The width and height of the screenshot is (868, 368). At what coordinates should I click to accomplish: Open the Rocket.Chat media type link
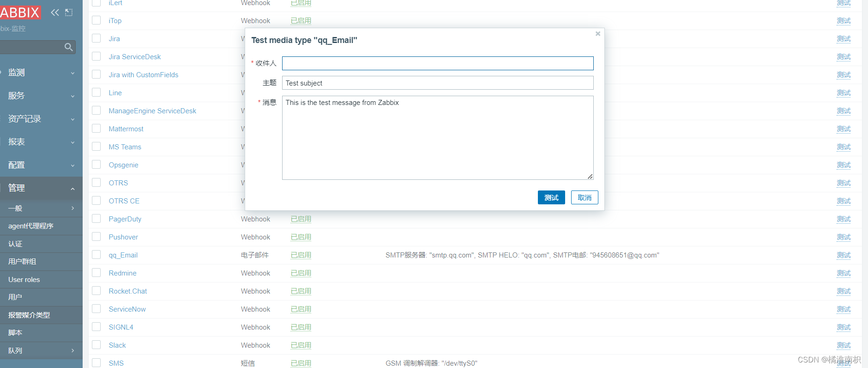[x=128, y=291]
